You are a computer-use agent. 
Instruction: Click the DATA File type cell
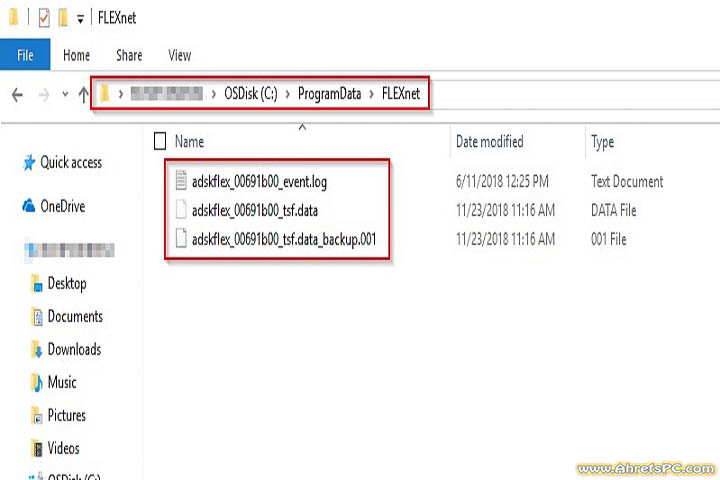(x=613, y=210)
